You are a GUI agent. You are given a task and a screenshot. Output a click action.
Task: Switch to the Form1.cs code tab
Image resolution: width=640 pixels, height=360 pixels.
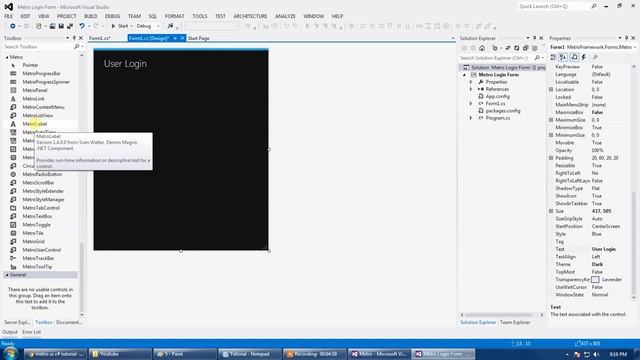coord(100,38)
